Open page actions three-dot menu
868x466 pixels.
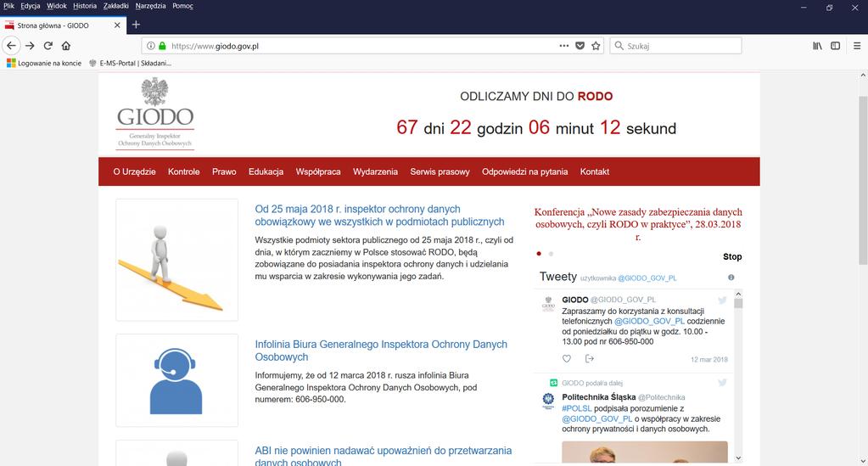coord(563,46)
